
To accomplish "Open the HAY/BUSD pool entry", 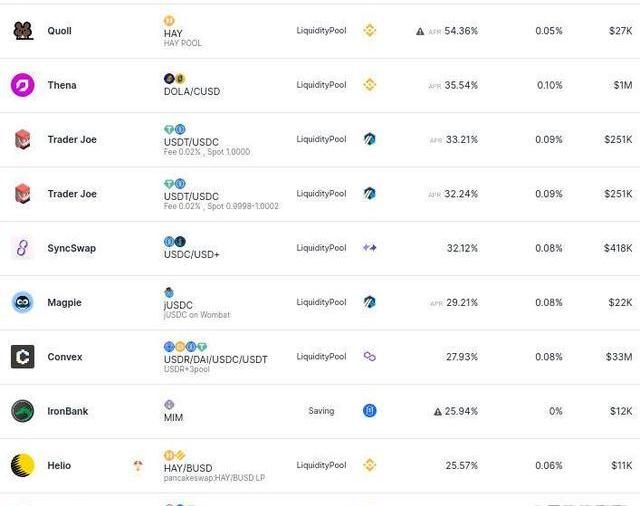I will (188, 468).
